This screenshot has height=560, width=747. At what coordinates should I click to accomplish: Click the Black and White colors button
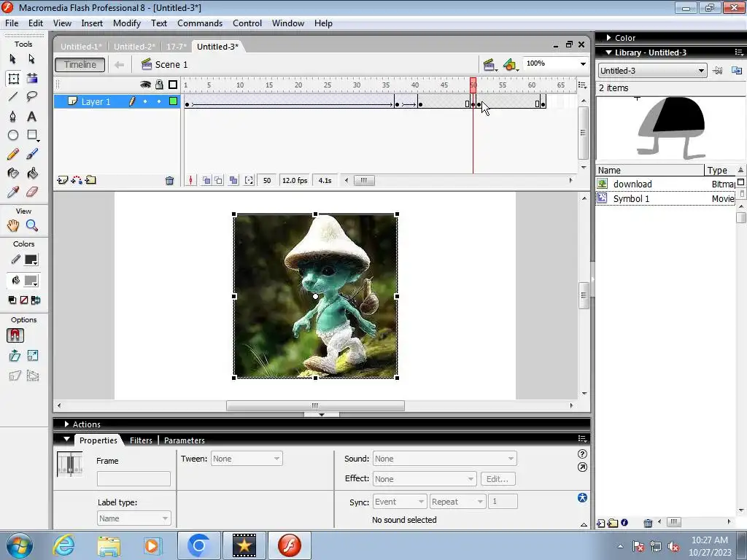[12, 300]
